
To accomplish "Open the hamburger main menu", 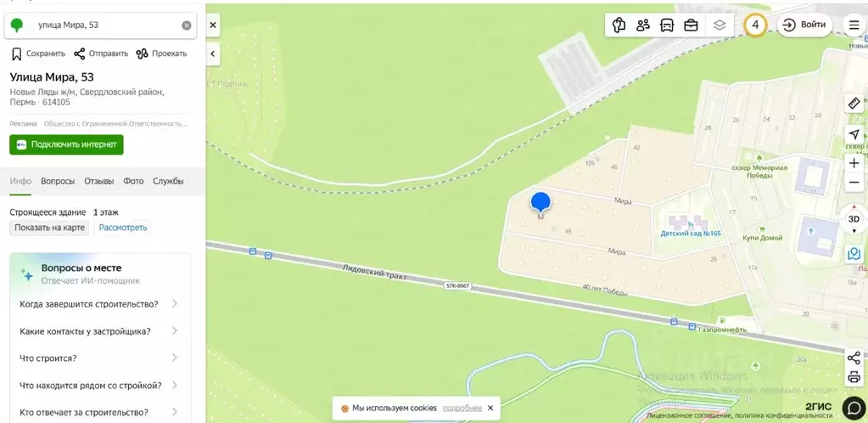I will pyautogui.click(x=853, y=25).
